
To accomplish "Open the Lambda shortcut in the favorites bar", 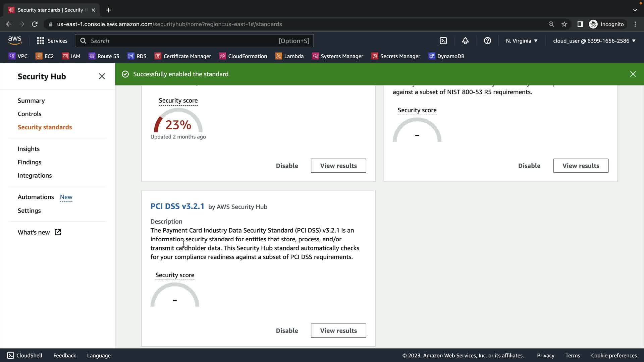I will (289, 56).
